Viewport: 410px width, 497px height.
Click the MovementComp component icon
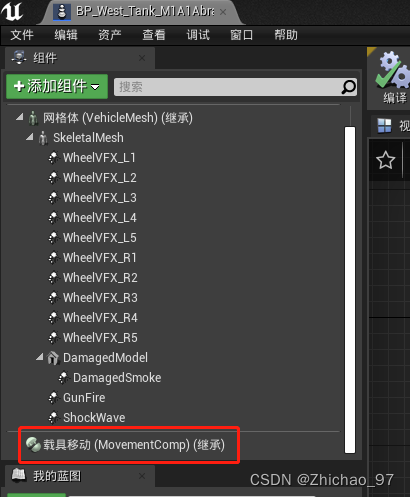33,445
